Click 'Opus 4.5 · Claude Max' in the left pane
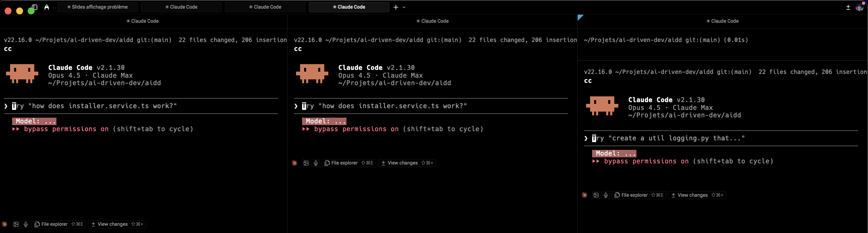The width and height of the screenshot is (868, 233). 90,75
